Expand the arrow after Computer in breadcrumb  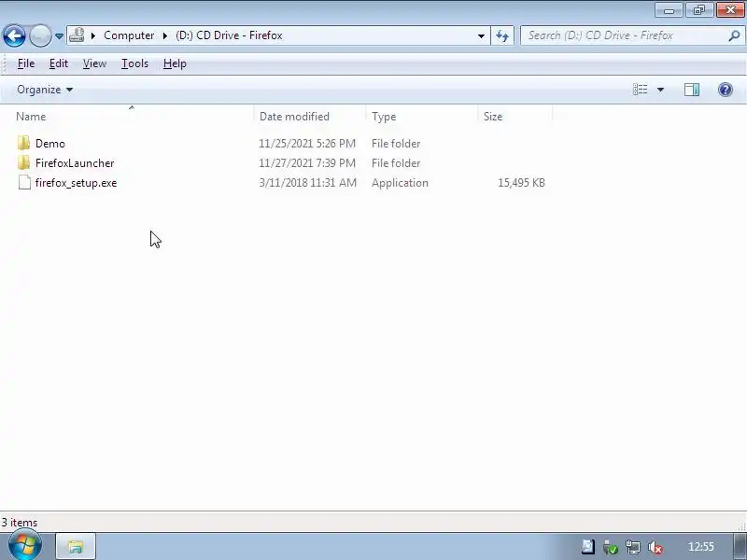click(x=165, y=35)
